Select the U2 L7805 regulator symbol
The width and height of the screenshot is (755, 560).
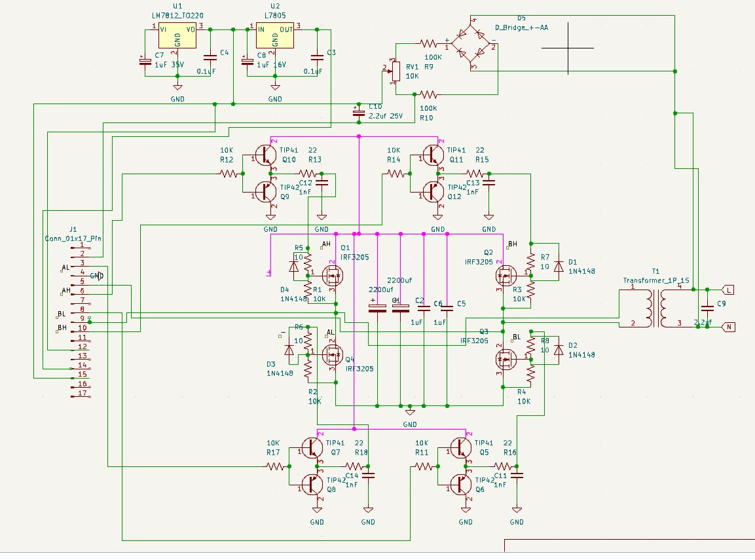275,35
